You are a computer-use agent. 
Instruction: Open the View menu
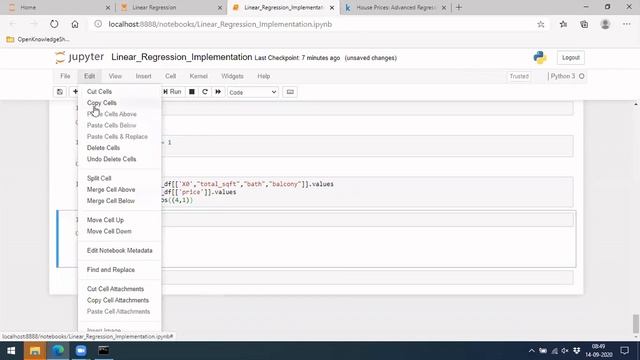(x=115, y=76)
